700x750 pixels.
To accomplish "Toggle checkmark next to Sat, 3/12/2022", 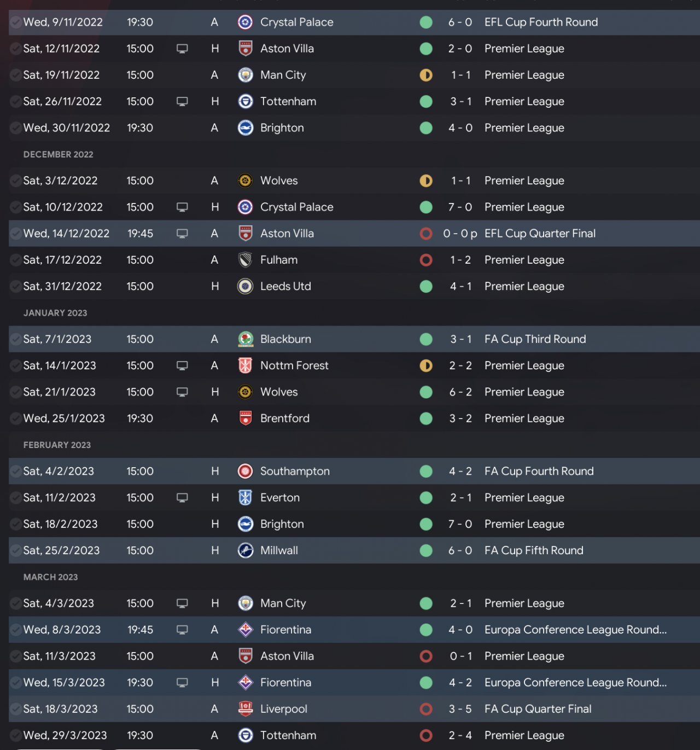I will pos(15,181).
